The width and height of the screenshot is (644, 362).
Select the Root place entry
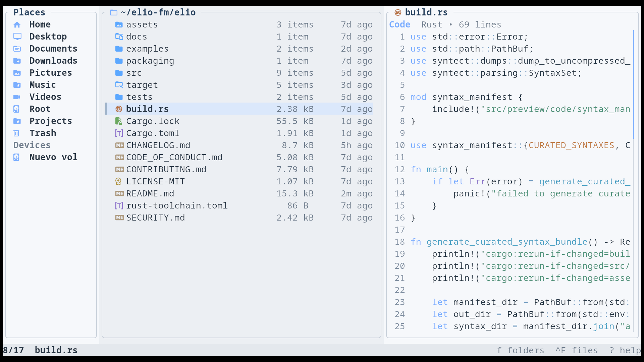pos(40,109)
